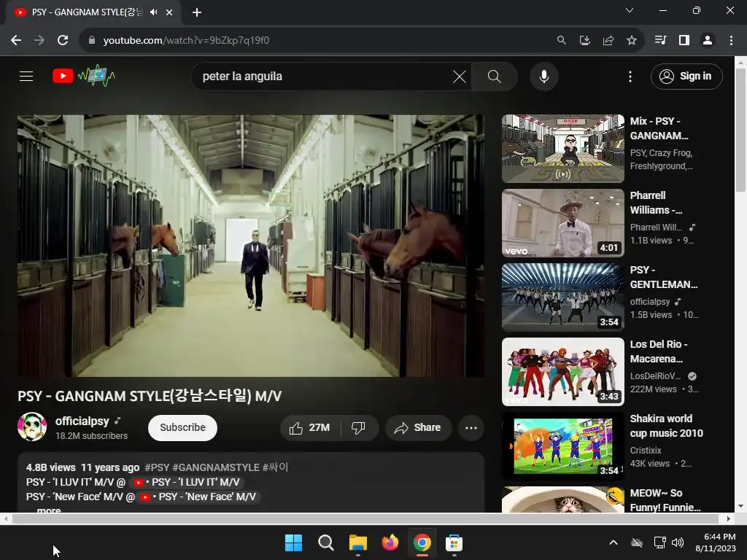Viewport: 747px width, 560px height.
Task: Dislike the Gangnam Style video
Action: (359, 427)
